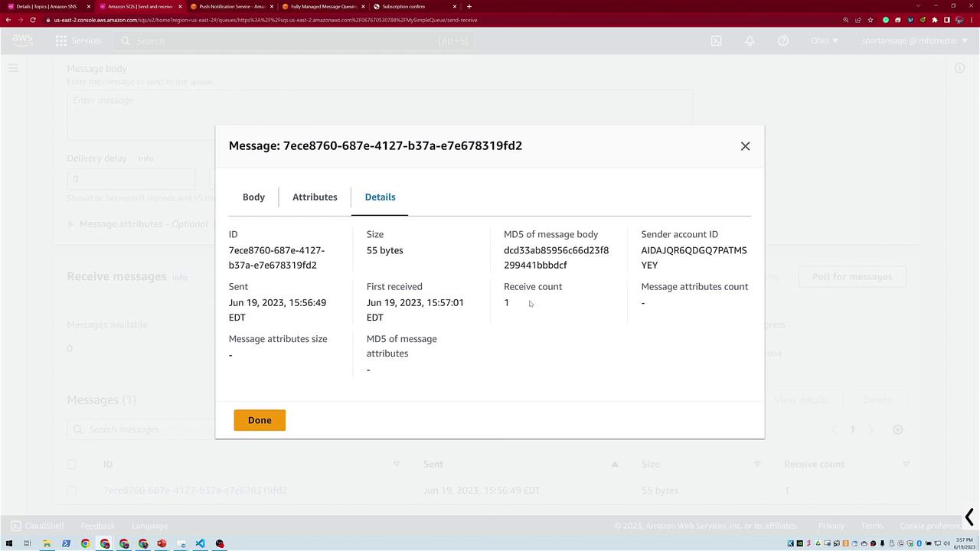
Task: Open Visual Studio Code from the taskbar
Action: point(200,543)
